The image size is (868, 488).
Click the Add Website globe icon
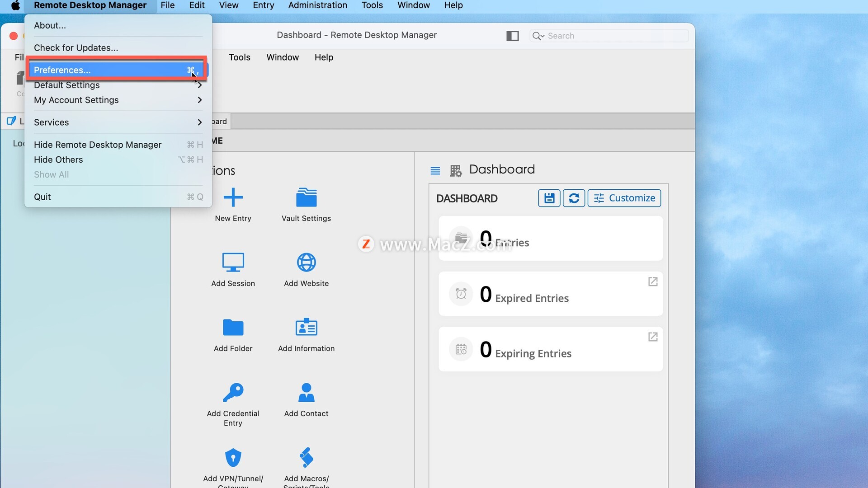tap(306, 262)
